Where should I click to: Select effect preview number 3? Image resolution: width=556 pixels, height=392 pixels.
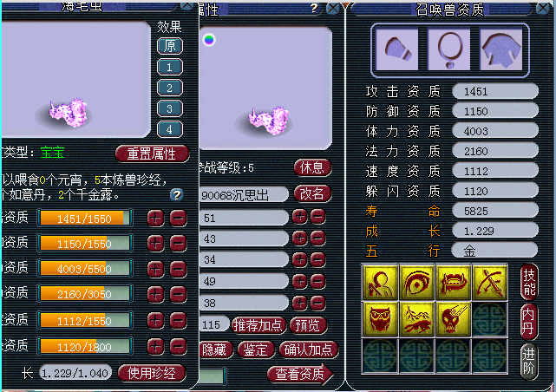click(170, 108)
